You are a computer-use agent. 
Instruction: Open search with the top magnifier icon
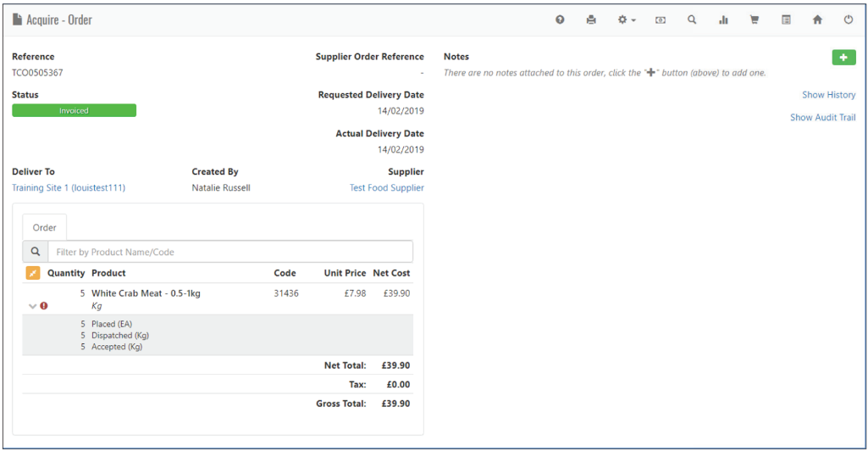692,19
